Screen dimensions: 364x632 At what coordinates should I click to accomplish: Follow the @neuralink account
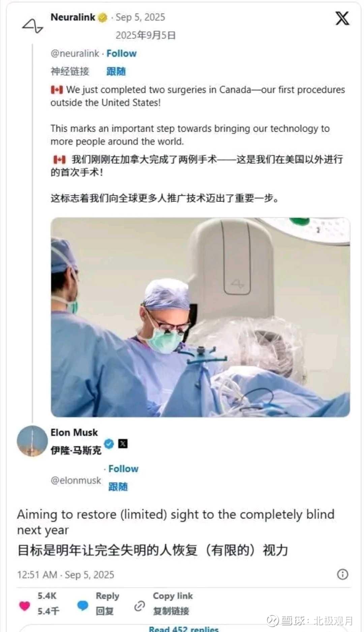tap(121, 54)
